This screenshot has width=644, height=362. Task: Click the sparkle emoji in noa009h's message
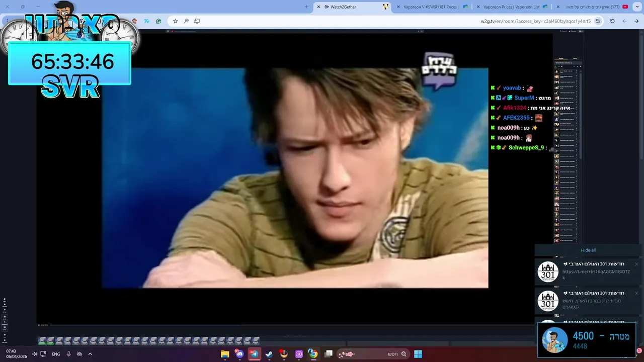pyautogui.click(x=534, y=128)
